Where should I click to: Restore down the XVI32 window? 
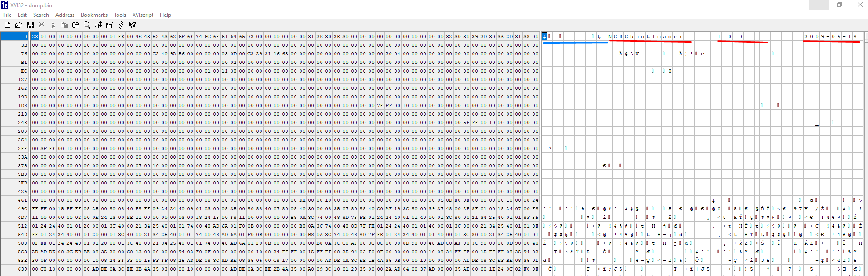click(839, 5)
